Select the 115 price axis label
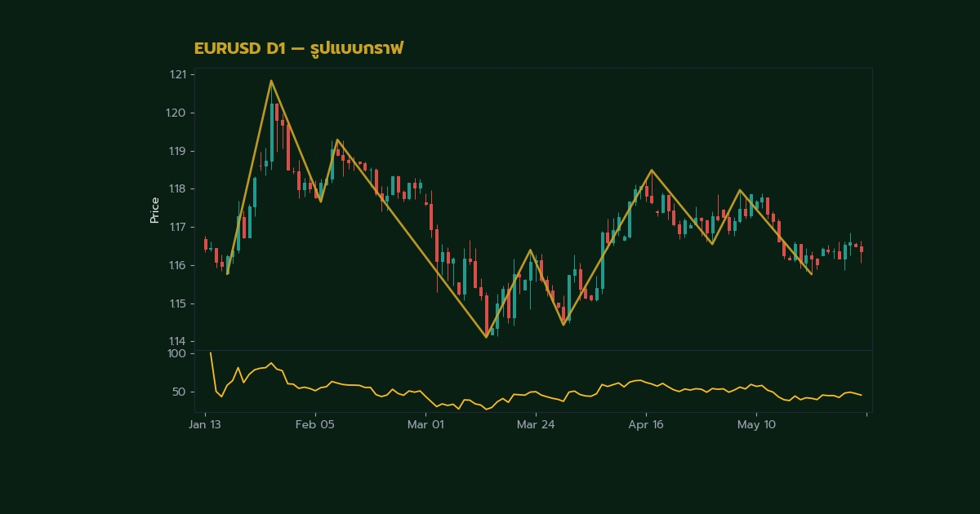This screenshot has width=980, height=514. (x=178, y=304)
